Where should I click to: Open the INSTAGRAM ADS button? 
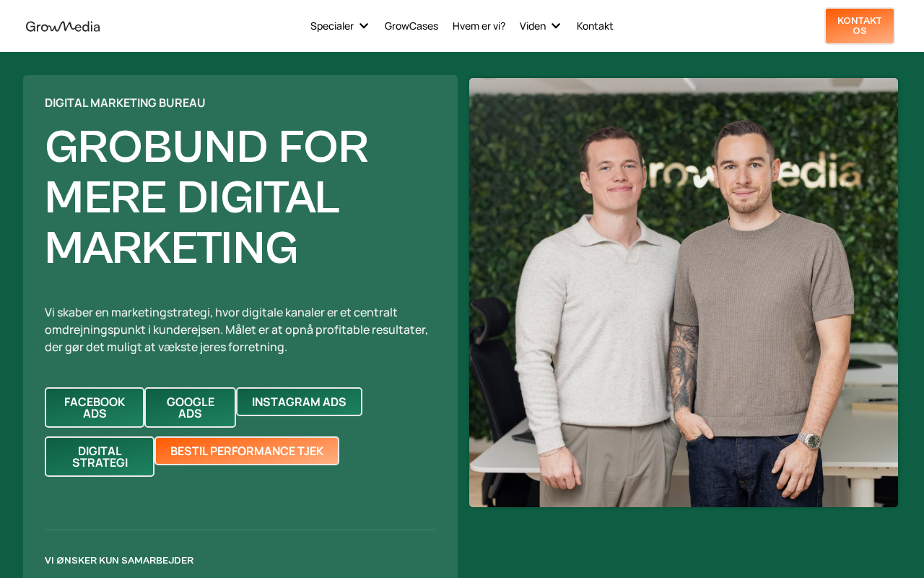(x=299, y=402)
